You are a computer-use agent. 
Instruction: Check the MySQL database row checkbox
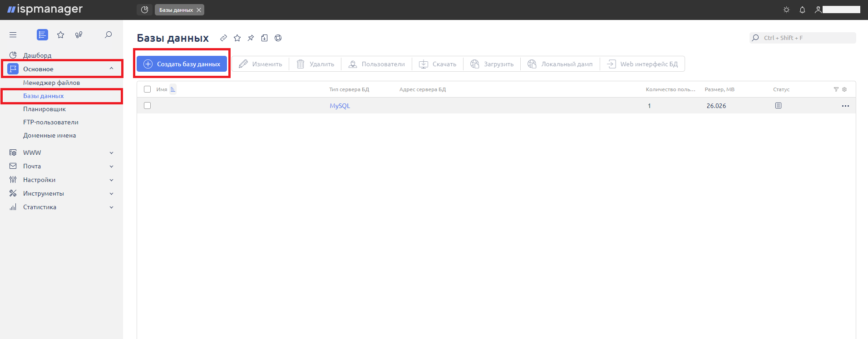pos(147,106)
